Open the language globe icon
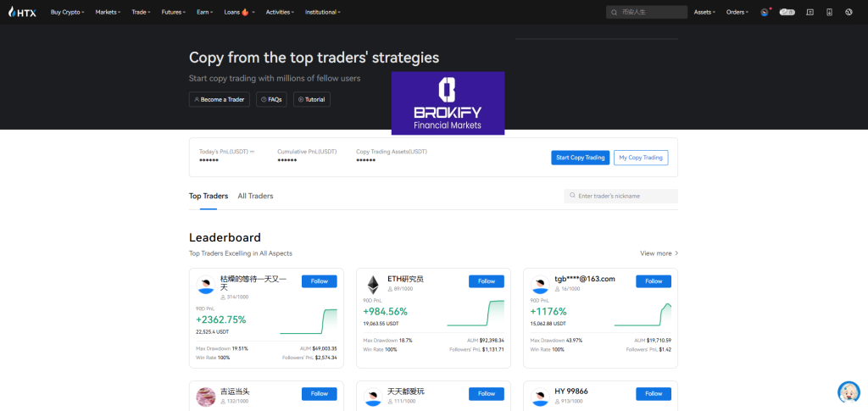This screenshot has height=411, width=868. click(x=849, y=12)
